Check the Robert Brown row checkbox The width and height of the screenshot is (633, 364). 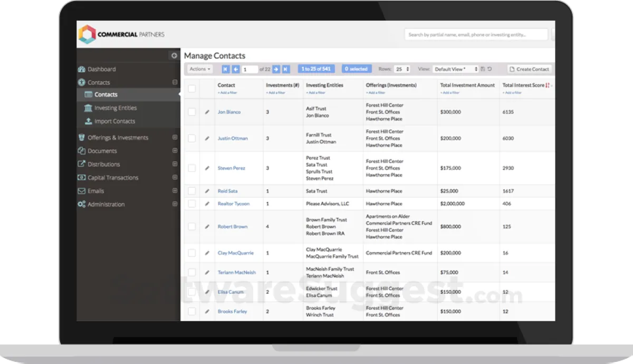[x=191, y=227]
